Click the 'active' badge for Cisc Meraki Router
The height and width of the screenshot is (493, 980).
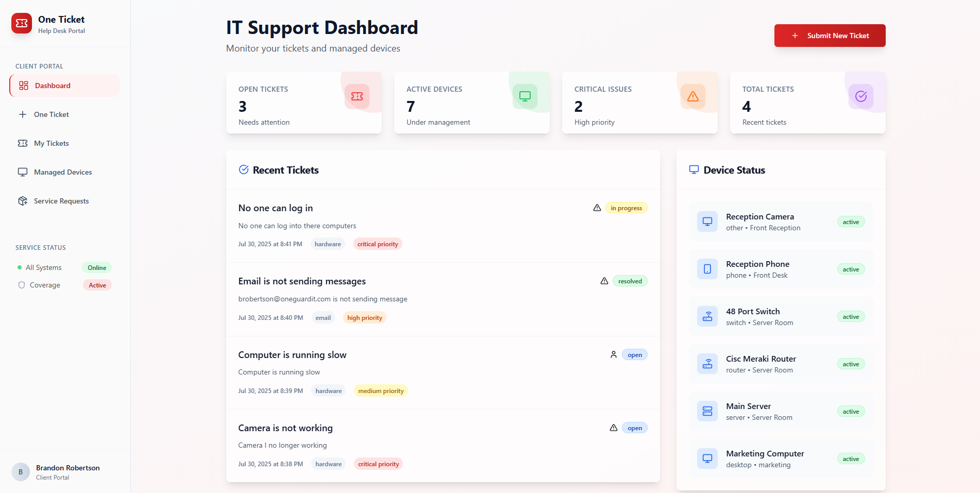(851, 364)
